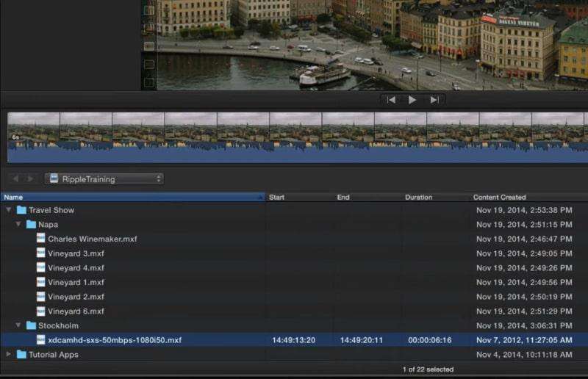The height and width of the screenshot is (379, 588).
Task: Select Vineyard 4.mxf file
Action: [76, 268]
